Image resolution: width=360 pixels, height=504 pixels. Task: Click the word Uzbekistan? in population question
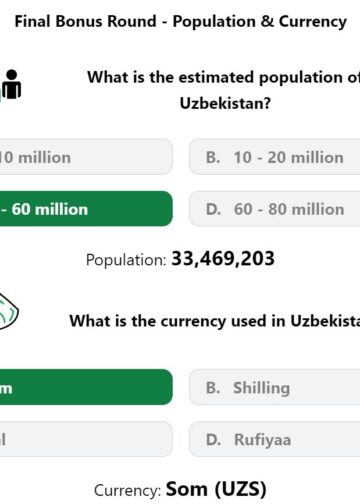pos(225,103)
